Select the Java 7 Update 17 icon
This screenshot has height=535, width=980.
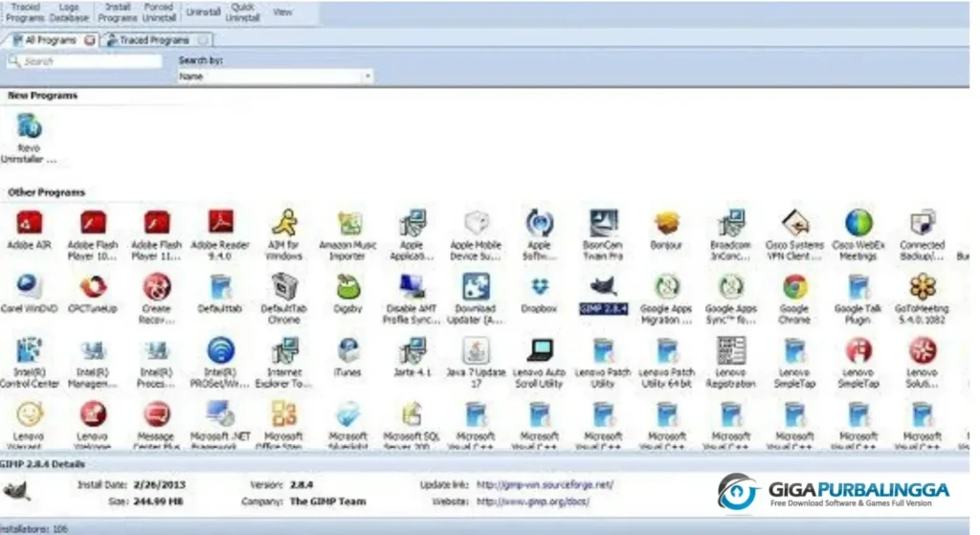(x=476, y=350)
